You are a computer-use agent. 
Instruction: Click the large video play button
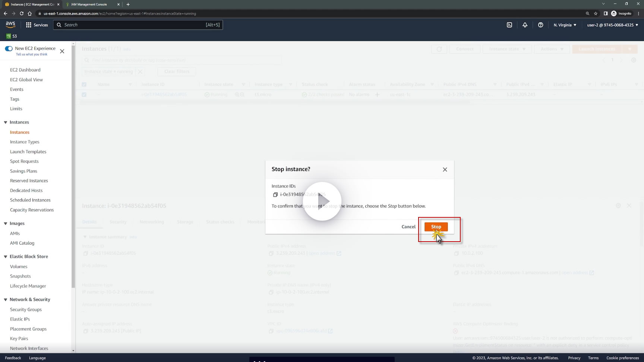point(322,201)
